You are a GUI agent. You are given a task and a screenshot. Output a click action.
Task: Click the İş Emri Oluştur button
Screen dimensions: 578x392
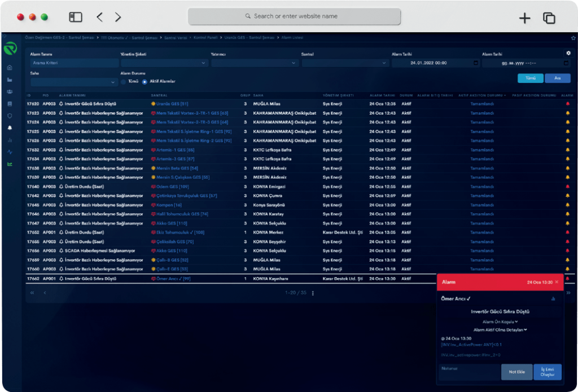[548, 372]
